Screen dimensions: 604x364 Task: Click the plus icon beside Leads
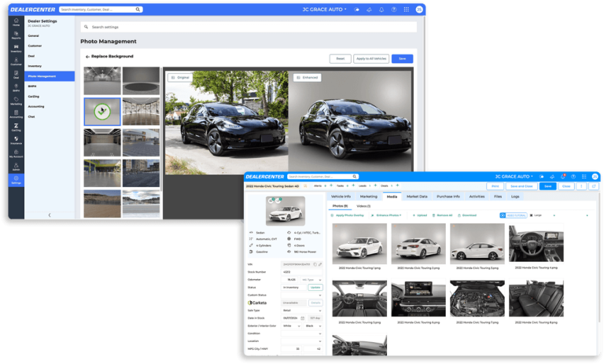tap(375, 186)
